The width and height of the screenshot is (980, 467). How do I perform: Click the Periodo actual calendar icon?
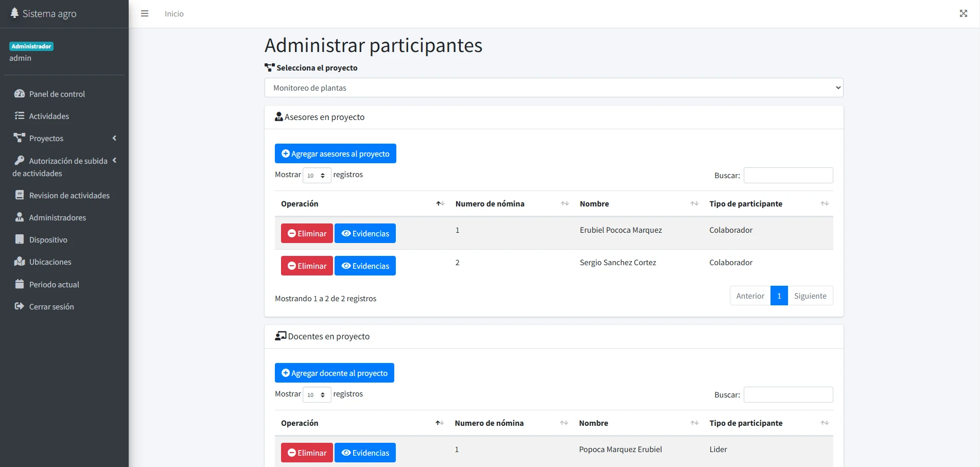pyautogui.click(x=20, y=284)
